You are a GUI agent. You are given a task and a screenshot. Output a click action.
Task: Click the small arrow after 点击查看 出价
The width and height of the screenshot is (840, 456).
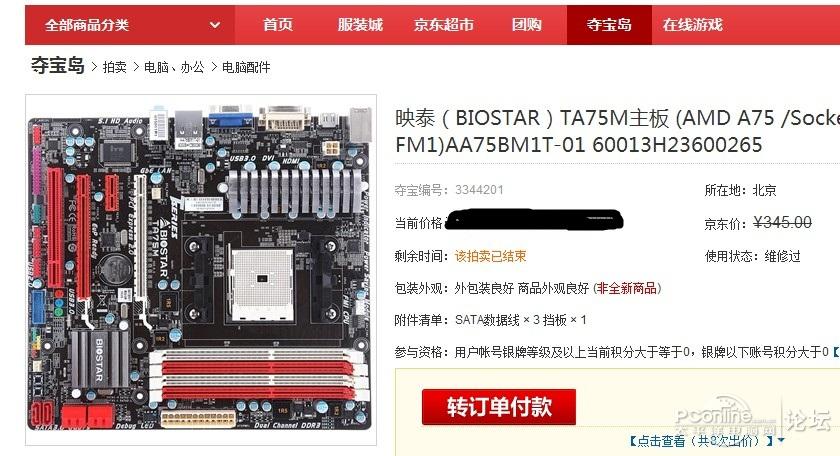pos(781,440)
